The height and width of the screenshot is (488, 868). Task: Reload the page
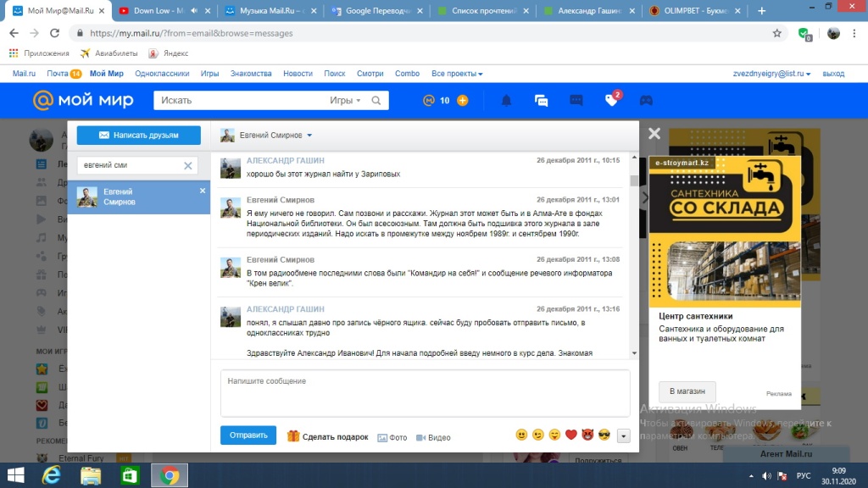[54, 33]
